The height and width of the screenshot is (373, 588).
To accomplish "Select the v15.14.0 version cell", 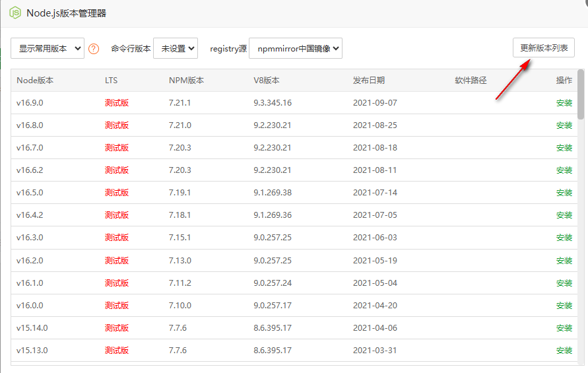I will (x=32, y=328).
